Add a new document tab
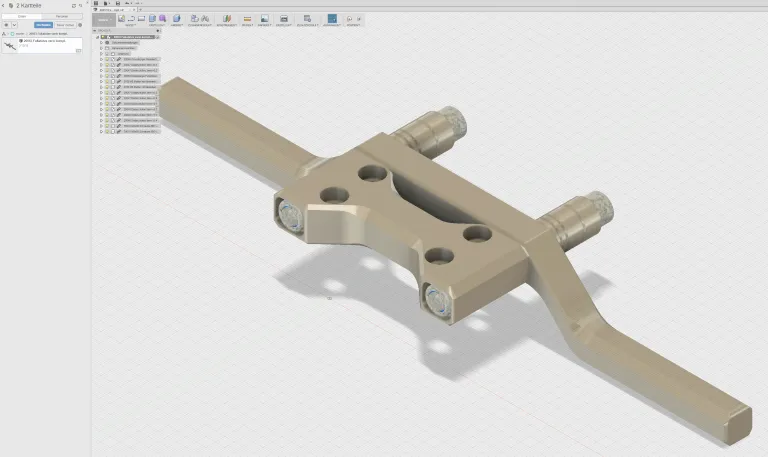 pos(140,9)
